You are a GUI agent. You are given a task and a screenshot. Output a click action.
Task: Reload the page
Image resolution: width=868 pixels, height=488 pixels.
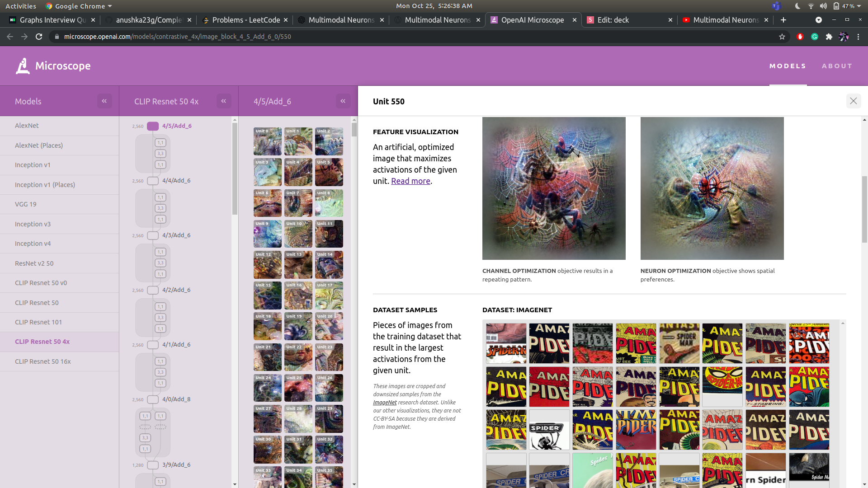pos(39,37)
